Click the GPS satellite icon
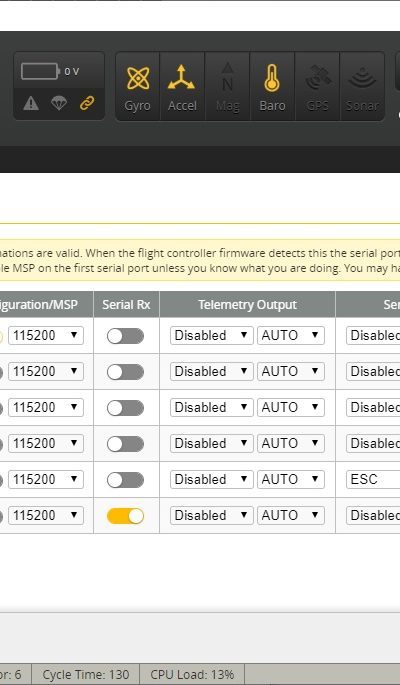 pos(317,78)
